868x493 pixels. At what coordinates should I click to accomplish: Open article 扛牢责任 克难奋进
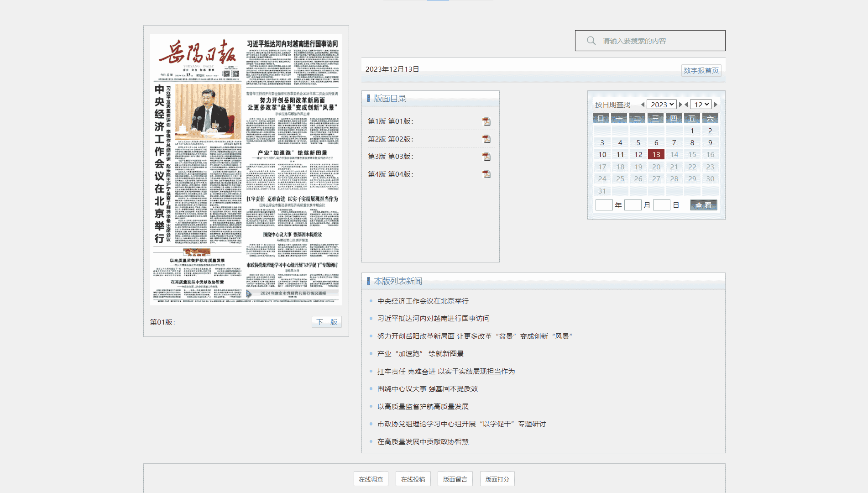446,371
